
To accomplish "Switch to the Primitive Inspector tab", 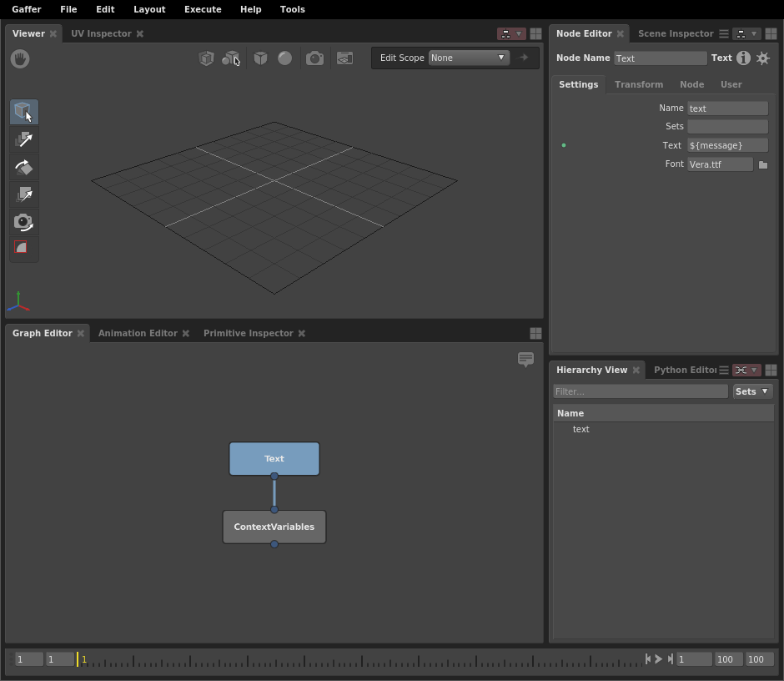I will [x=248, y=333].
